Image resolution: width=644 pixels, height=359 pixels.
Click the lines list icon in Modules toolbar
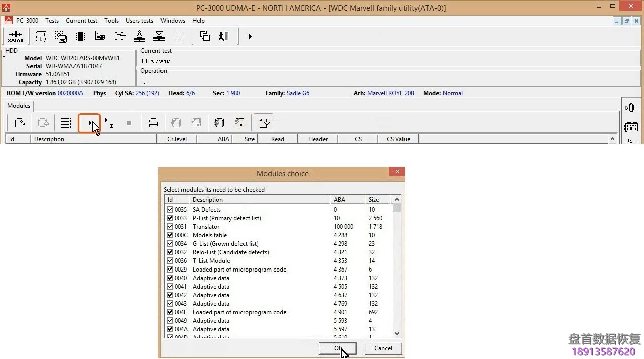click(x=66, y=123)
